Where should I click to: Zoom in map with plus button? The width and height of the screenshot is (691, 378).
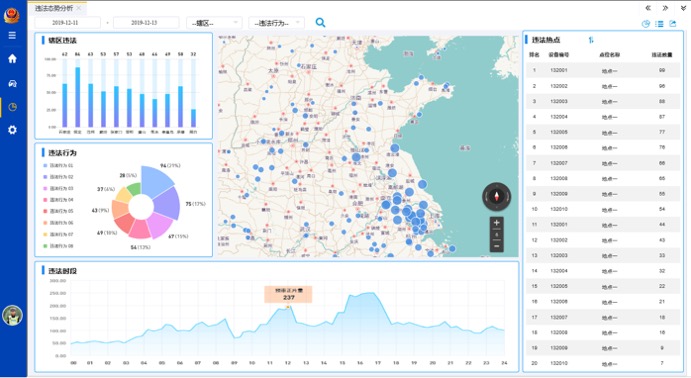pyautogui.click(x=497, y=222)
